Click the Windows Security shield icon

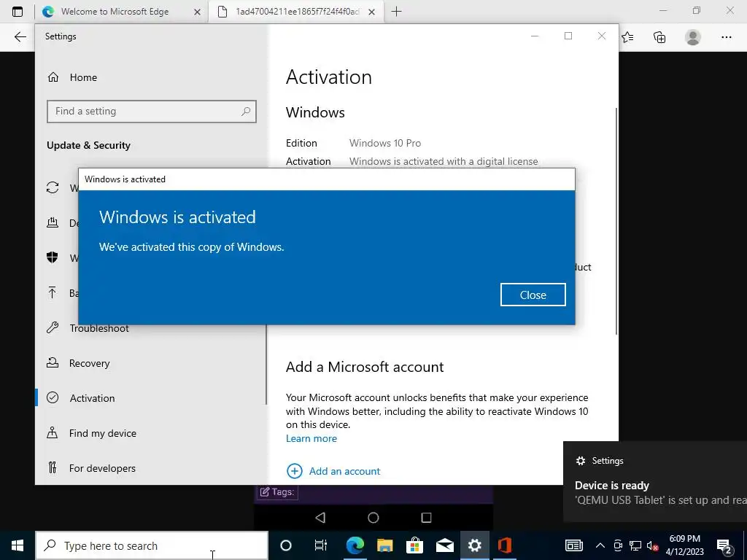click(x=53, y=257)
